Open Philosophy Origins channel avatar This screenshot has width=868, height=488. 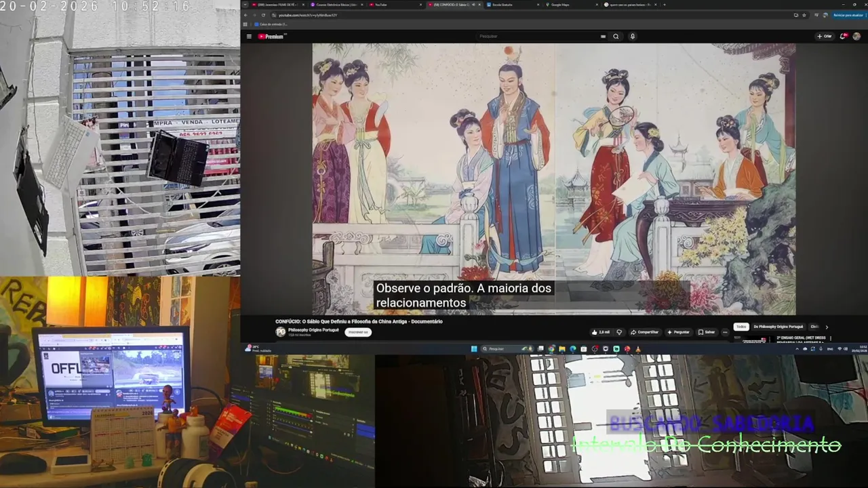280,331
